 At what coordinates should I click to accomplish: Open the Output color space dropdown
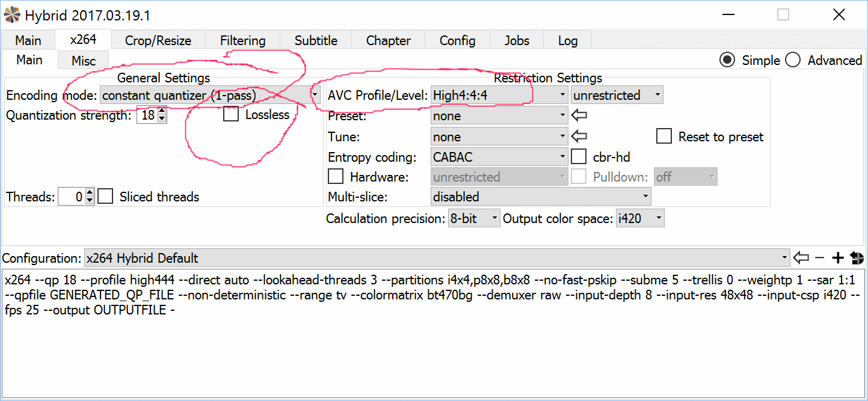click(640, 219)
